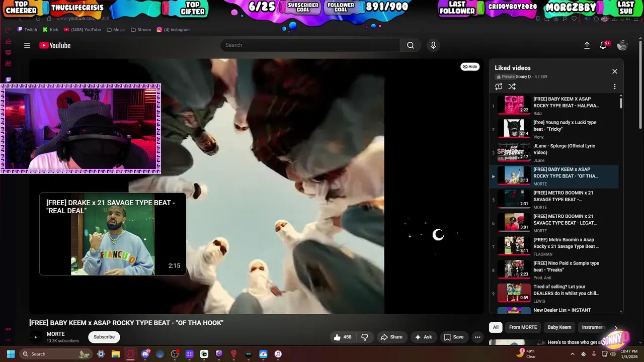The image size is (644, 362).
Task: Play JLane - Splurge (Official Lyric Video)
Action: click(553, 153)
